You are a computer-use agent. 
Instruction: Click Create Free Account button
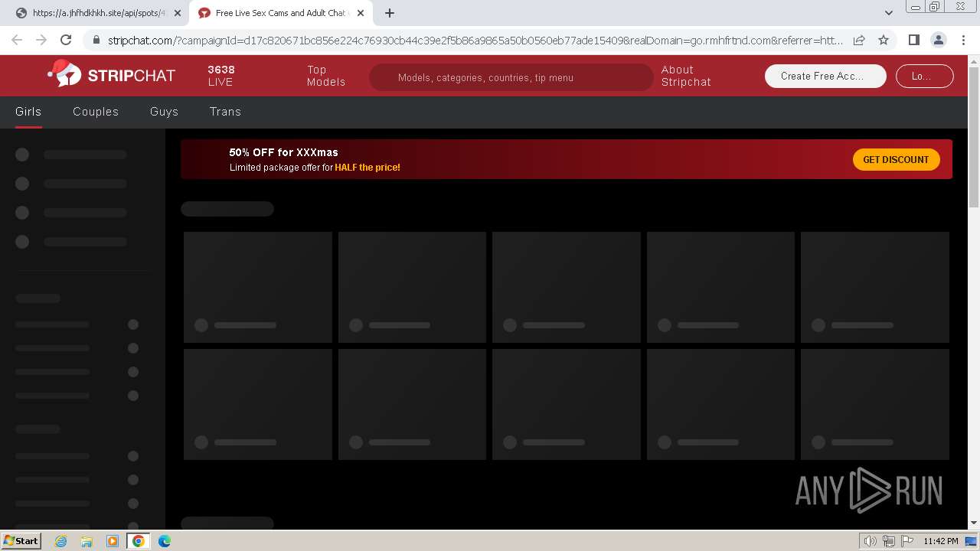pyautogui.click(x=825, y=76)
